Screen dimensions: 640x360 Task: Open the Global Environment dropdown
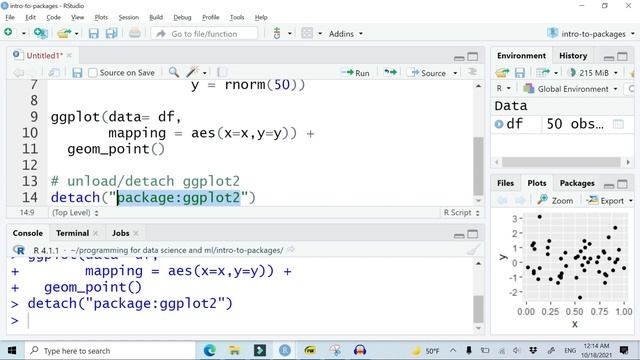click(x=571, y=89)
